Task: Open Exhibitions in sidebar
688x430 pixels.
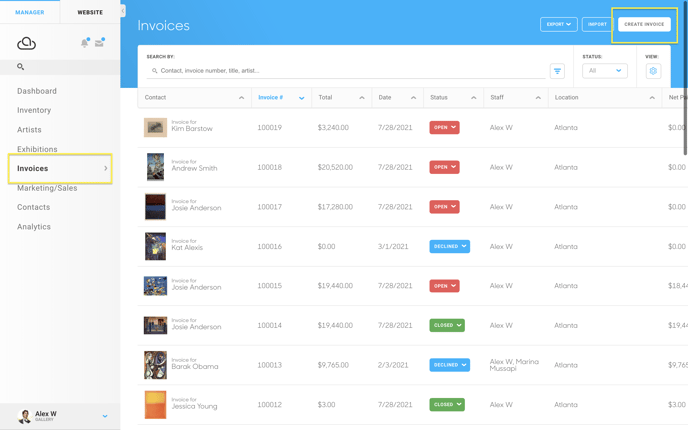Action: click(x=37, y=149)
